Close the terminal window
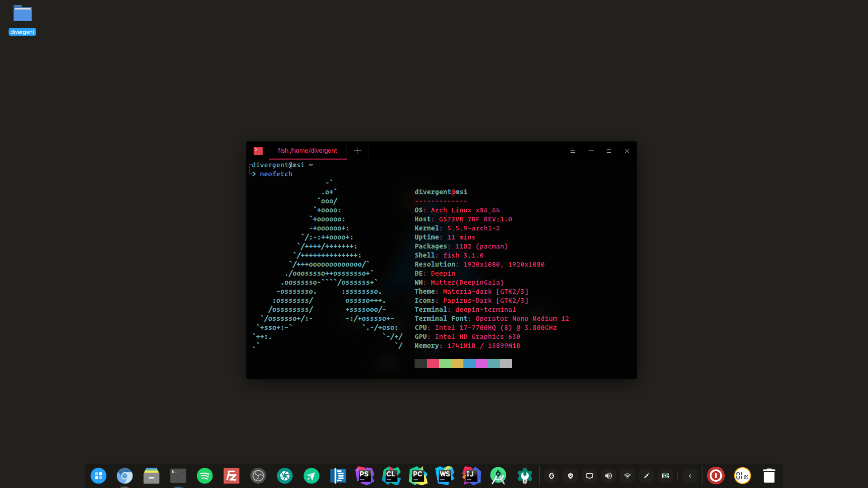868x488 pixels. coord(627,151)
